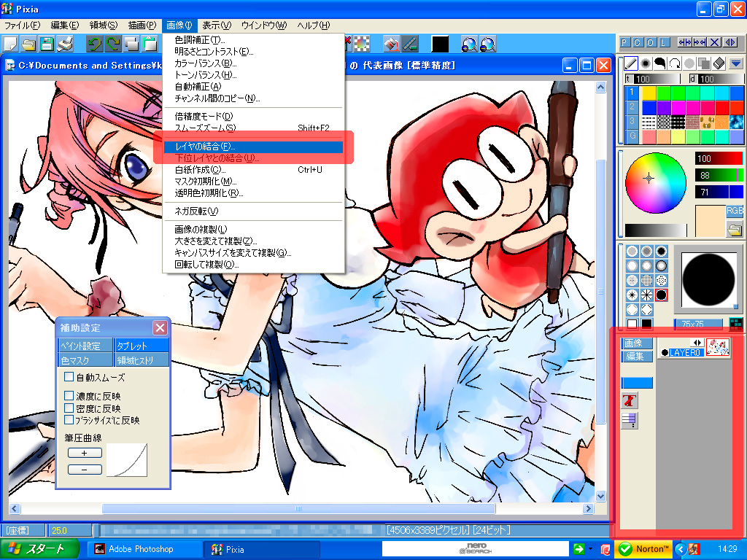Expand the tool panel blue down-arrow
This screenshot has height=560, width=747.
pos(736,63)
